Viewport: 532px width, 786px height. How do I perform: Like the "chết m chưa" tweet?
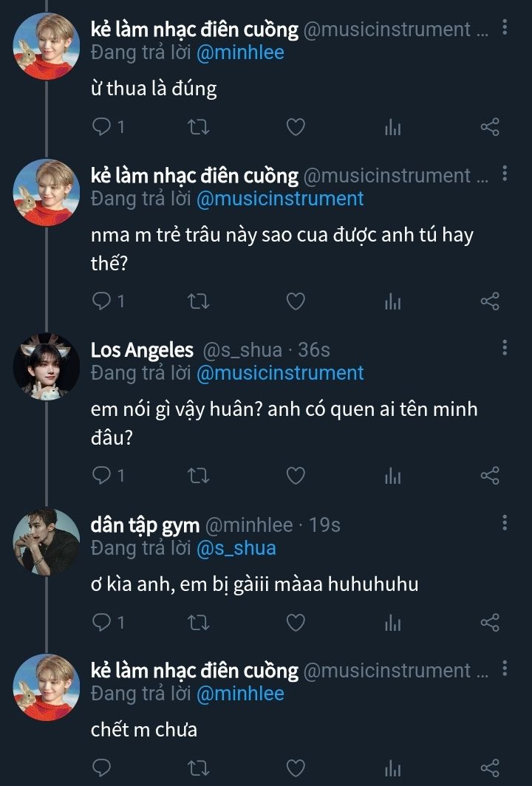296,768
